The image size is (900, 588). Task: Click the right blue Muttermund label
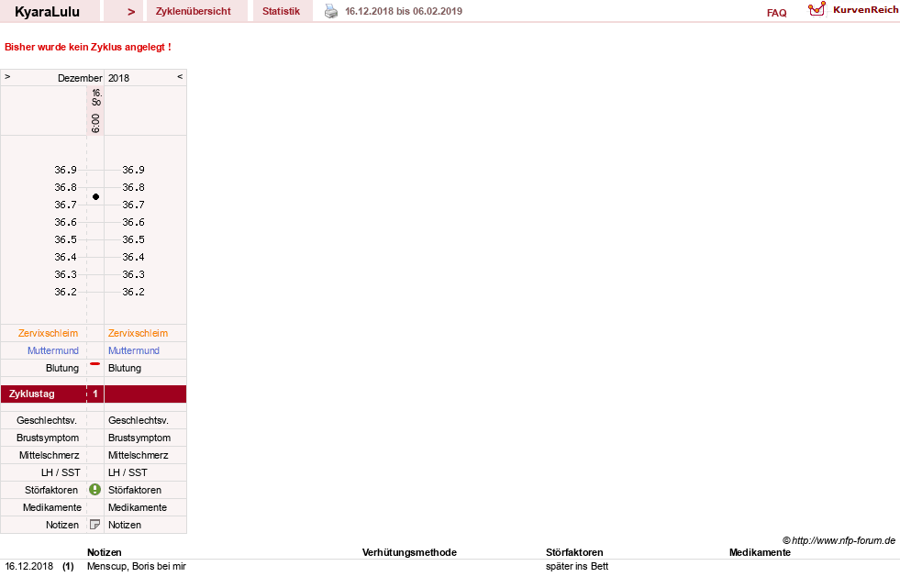pyautogui.click(x=134, y=350)
